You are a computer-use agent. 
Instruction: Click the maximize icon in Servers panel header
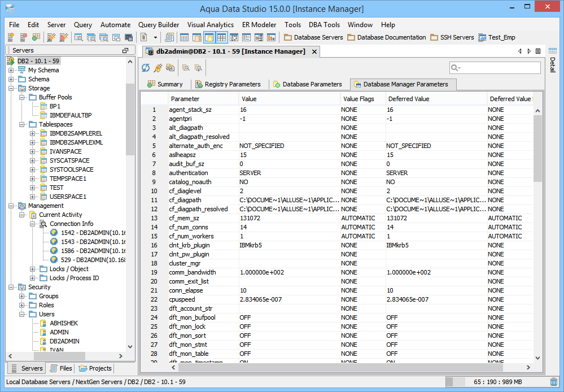125,50
